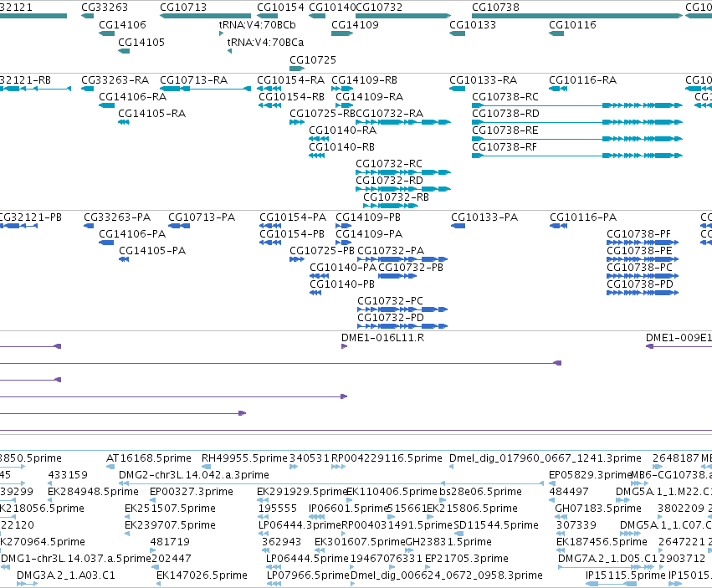Click the LP07966.5prime EST label

coord(309,575)
